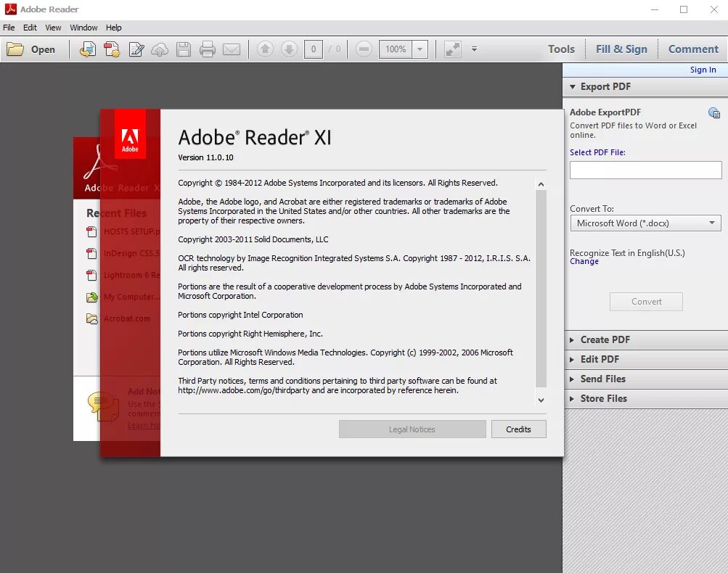This screenshot has width=728, height=573.
Task: Click the Change language link
Action: point(584,262)
